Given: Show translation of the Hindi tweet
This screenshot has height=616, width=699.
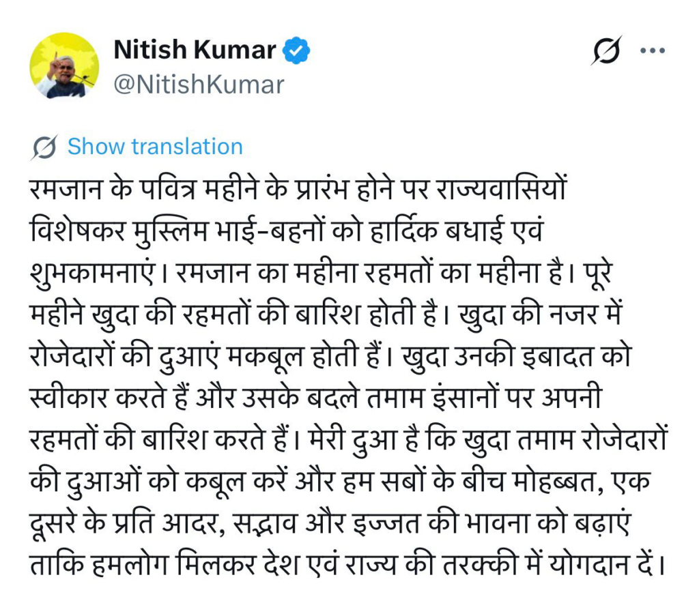Looking at the screenshot, I should (x=155, y=147).
